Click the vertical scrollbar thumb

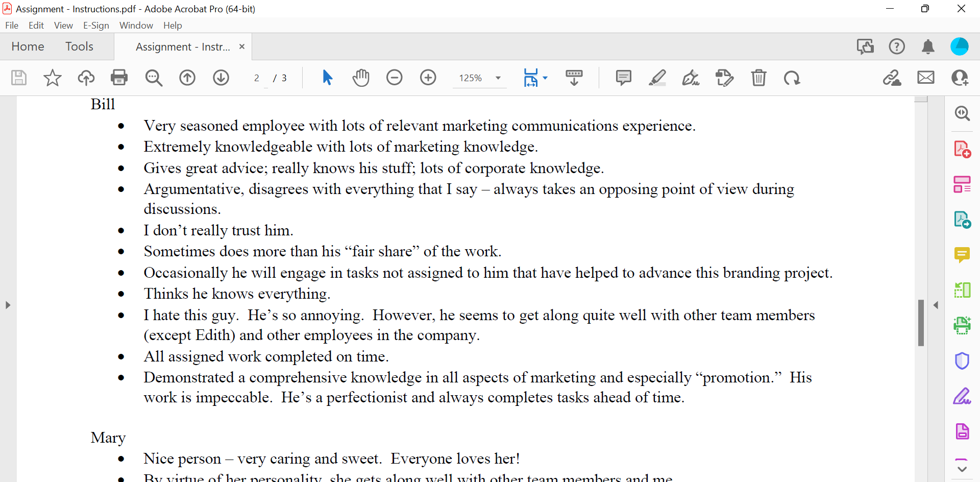point(921,323)
